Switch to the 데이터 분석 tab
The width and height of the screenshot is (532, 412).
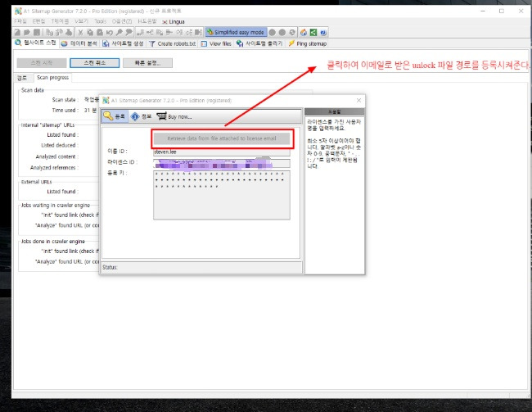79,43
